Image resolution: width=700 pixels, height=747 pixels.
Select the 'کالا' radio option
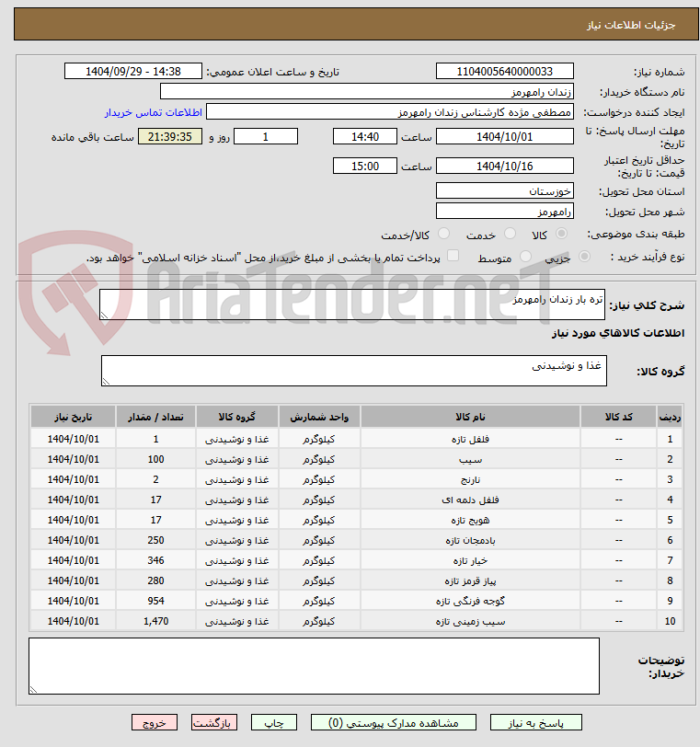tap(561, 235)
